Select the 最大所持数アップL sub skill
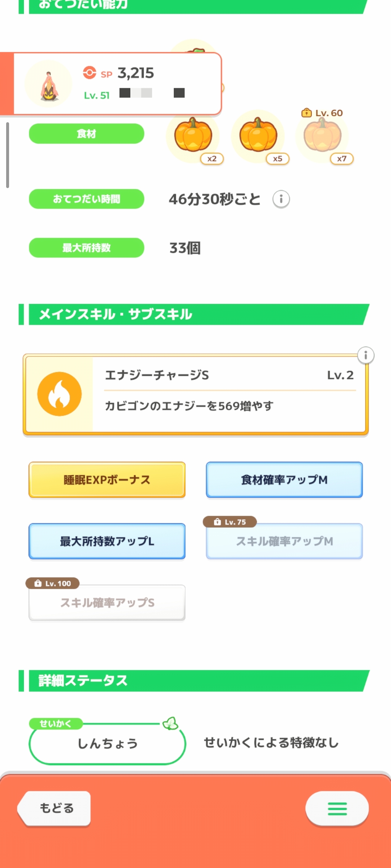 click(x=107, y=541)
